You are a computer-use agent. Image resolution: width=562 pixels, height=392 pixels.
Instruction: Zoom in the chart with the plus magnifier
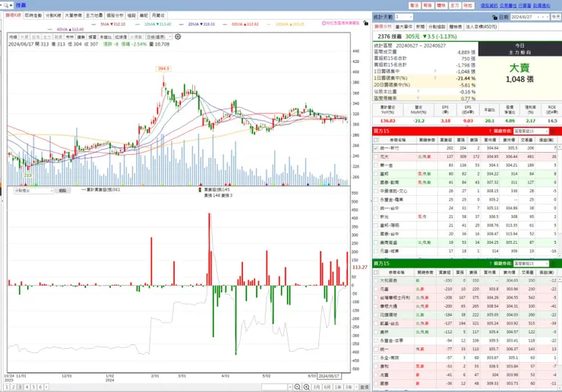(307, 387)
